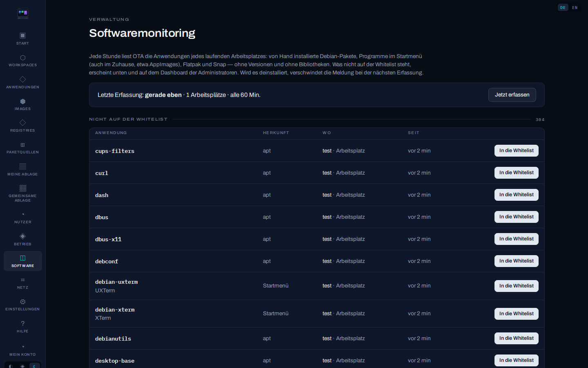Open Netz in the sidebar
The height and width of the screenshot is (368, 588).
click(23, 283)
